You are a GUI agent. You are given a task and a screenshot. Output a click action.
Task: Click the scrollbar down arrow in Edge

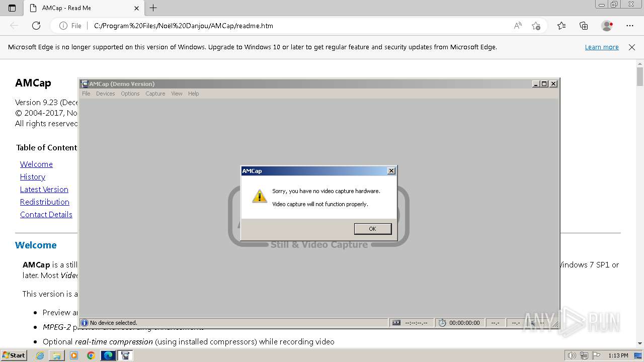[640, 343]
